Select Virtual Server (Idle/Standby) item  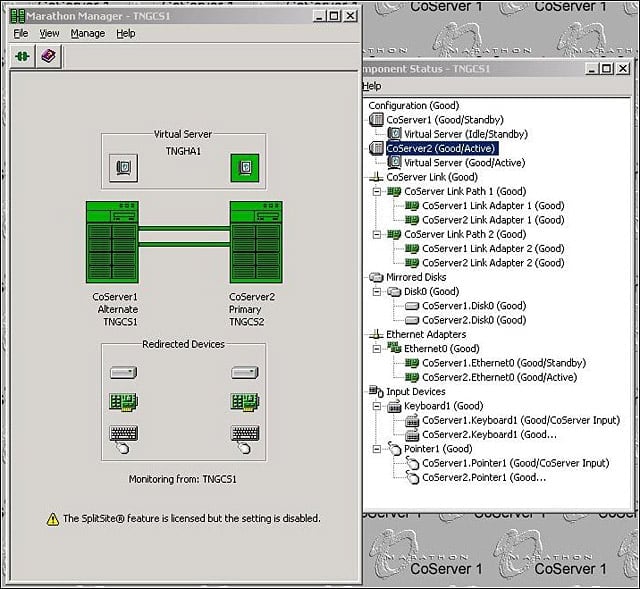pos(466,134)
